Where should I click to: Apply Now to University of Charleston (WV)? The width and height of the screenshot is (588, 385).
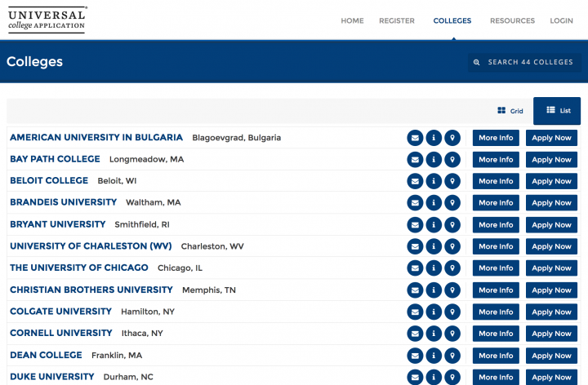click(551, 246)
